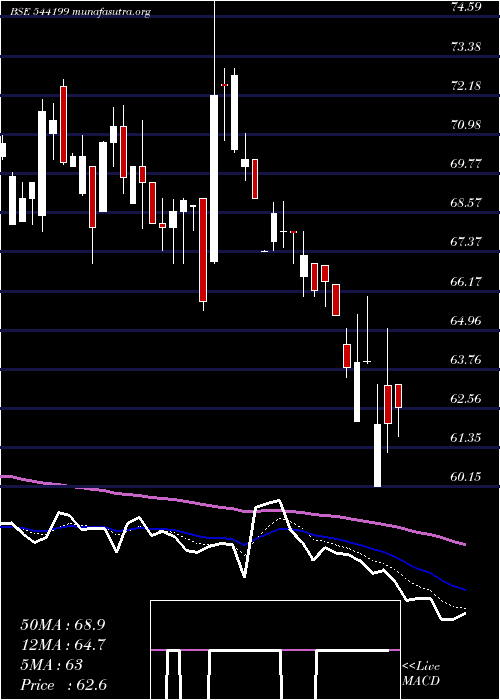This screenshot has width=500, height=700.
Task: Click the blue 12MA line
Action: tap(232, 540)
